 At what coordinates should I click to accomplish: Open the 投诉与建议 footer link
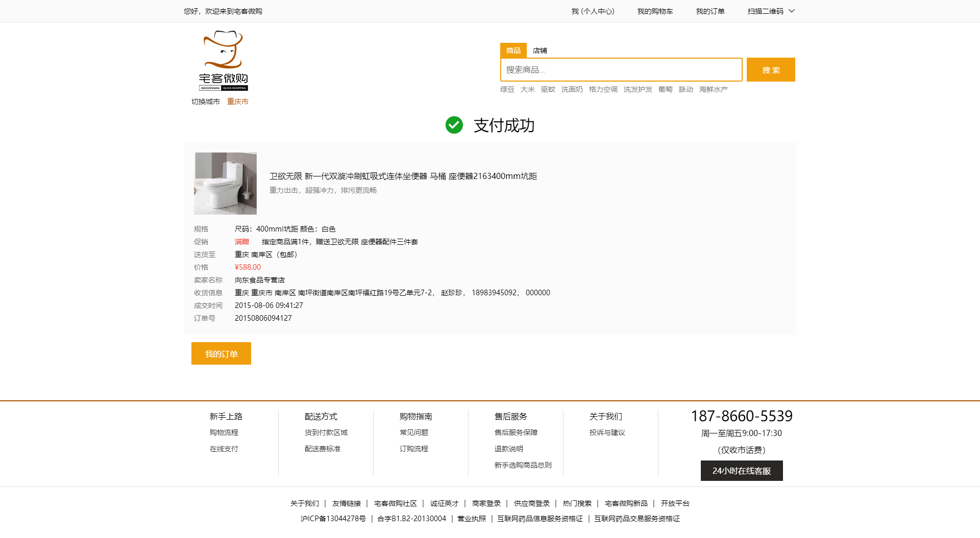click(x=607, y=432)
